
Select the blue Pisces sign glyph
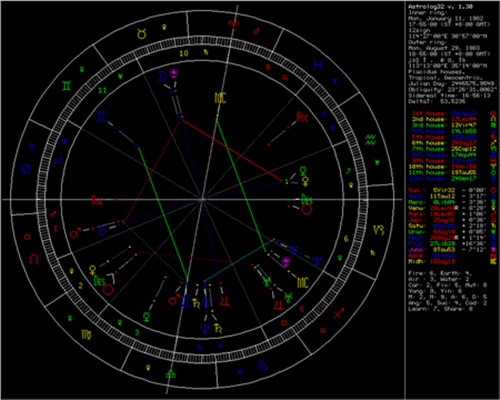318,64
